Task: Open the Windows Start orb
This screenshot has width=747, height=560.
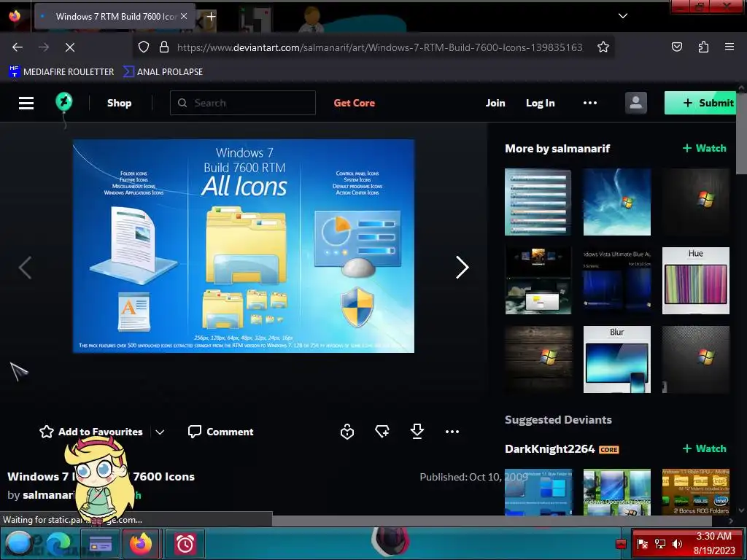Action: (18, 543)
